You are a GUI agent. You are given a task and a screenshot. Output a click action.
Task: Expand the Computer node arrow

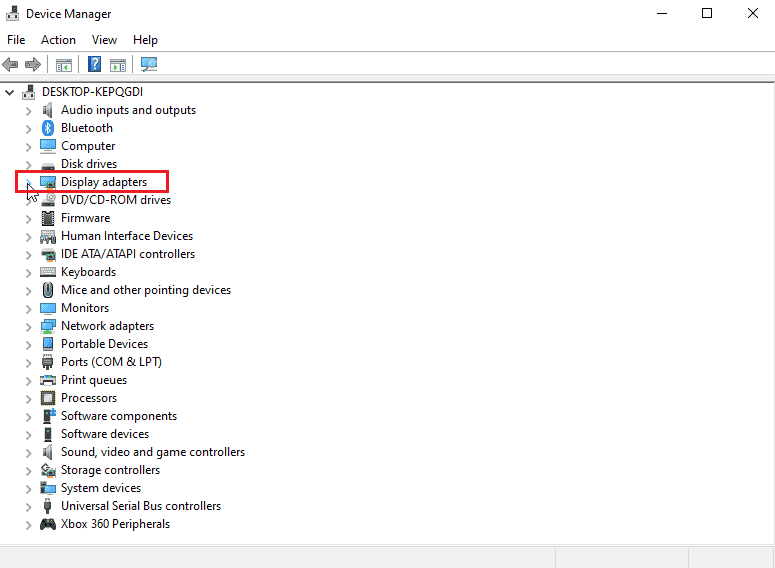click(x=29, y=146)
